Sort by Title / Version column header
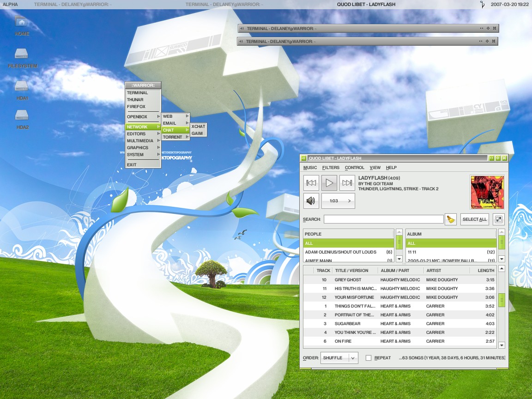Screen dimensions: 532x399 (355, 271)
